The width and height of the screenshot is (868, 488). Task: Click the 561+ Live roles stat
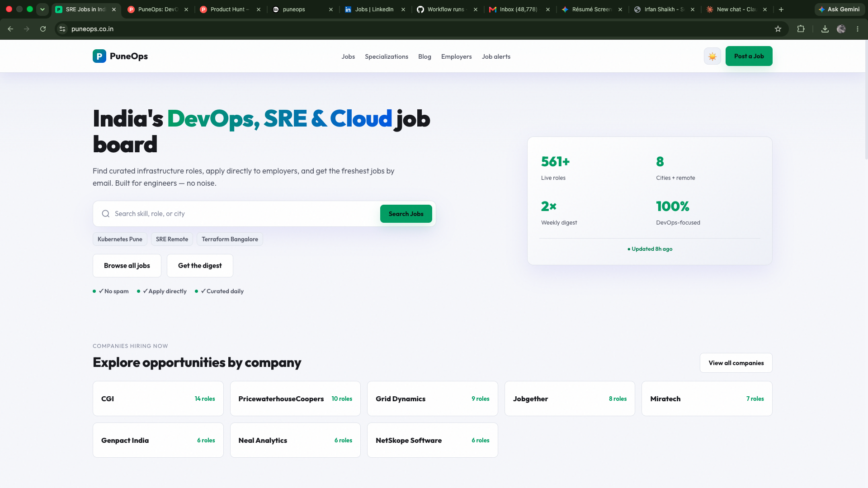coord(556,168)
